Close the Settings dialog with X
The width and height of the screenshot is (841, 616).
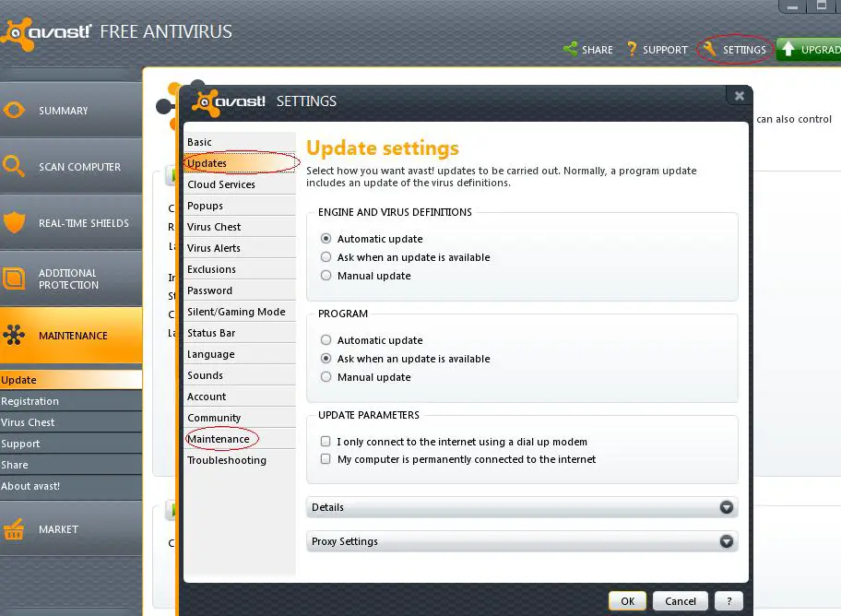pos(739,96)
